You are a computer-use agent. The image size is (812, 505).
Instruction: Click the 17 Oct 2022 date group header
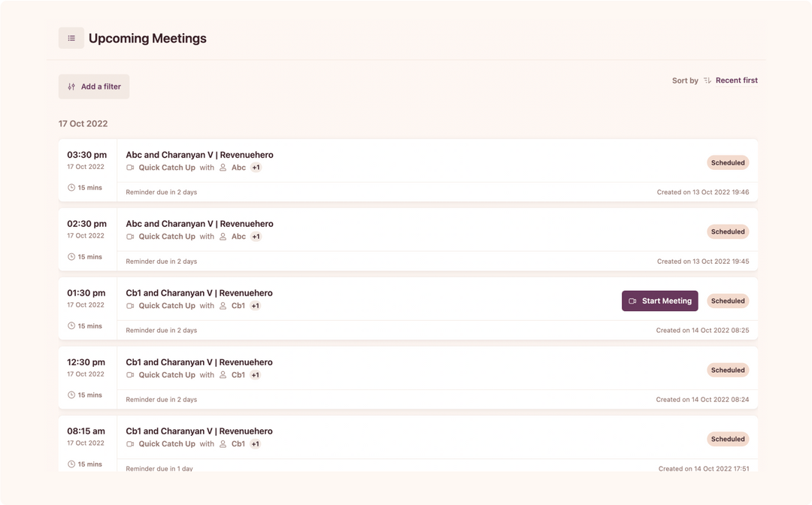pos(83,123)
